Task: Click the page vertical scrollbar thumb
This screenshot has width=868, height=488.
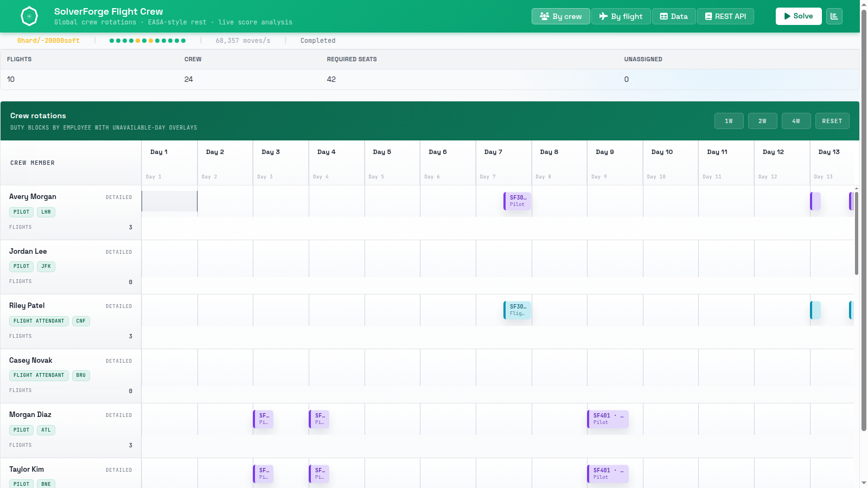Action: pyautogui.click(x=864, y=220)
